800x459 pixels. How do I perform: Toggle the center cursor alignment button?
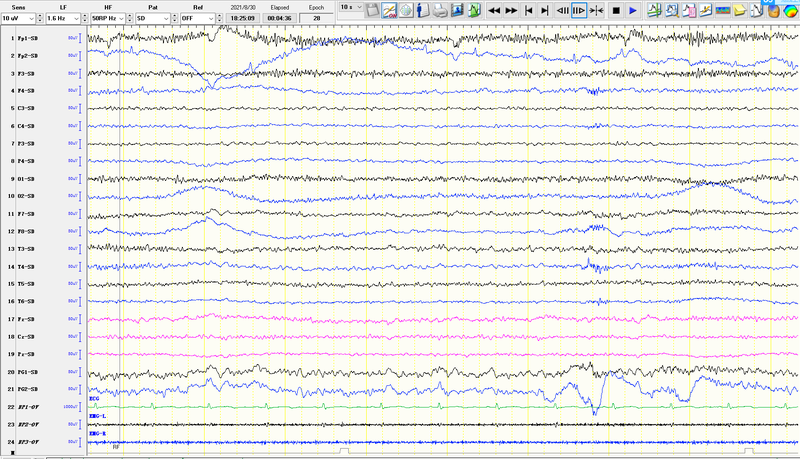[x=597, y=10]
